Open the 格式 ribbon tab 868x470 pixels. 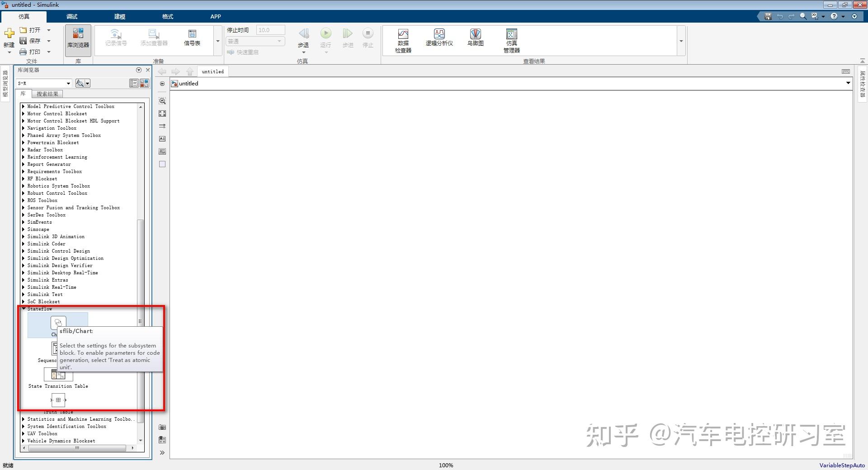pos(168,16)
